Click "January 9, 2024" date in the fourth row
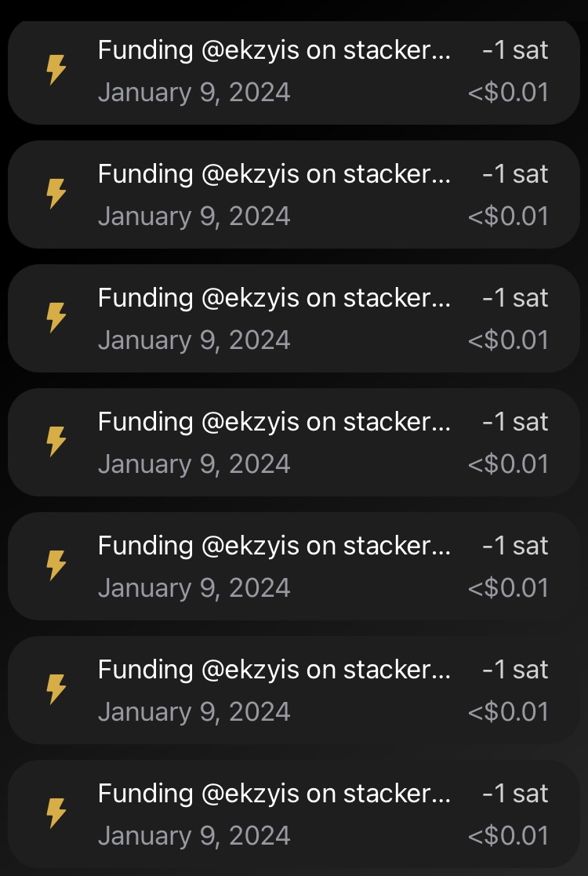The width and height of the screenshot is (588, 876). (x=194, y=464)
